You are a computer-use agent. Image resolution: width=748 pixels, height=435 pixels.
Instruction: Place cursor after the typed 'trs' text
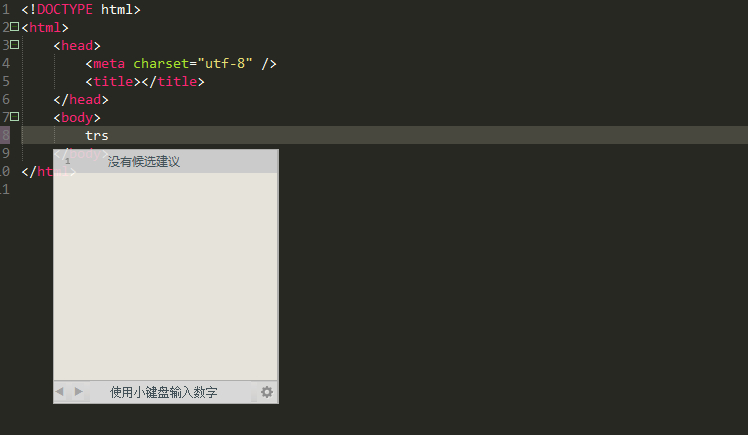tap(109, 136)
